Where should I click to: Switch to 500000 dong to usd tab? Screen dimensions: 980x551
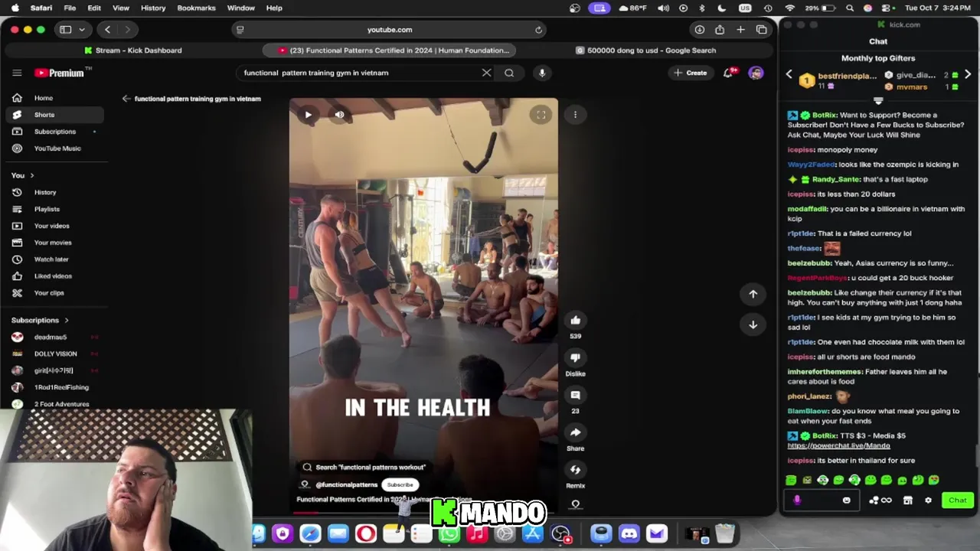646,51
